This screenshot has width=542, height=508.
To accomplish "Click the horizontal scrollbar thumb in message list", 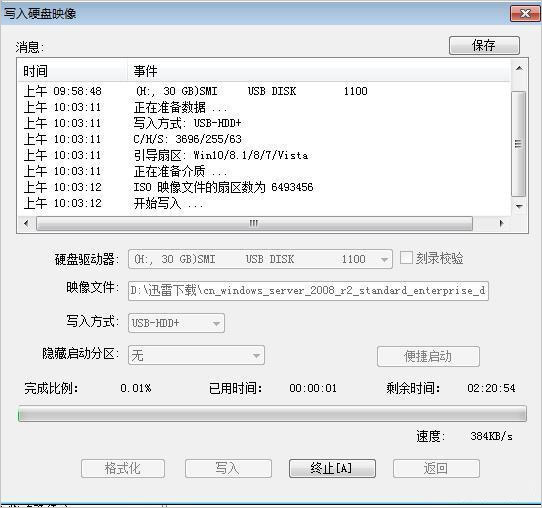I will [x=254, y=223].
